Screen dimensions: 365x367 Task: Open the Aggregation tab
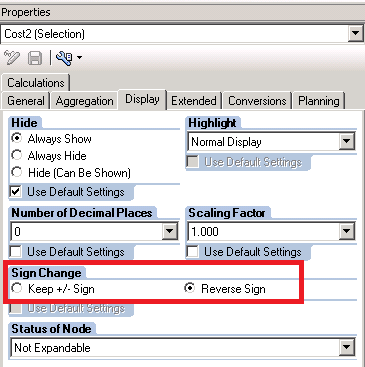84,101
